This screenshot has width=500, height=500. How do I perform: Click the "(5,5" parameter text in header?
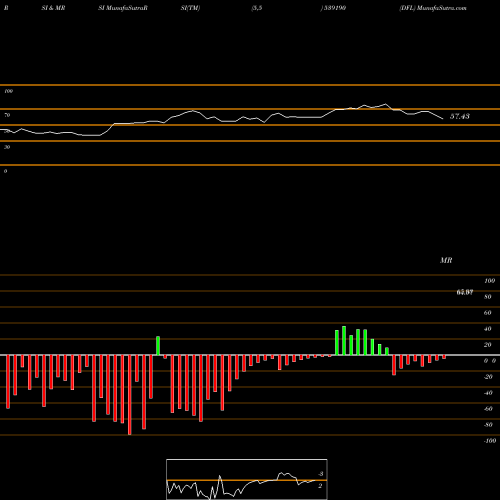click(x=257, y=8)
